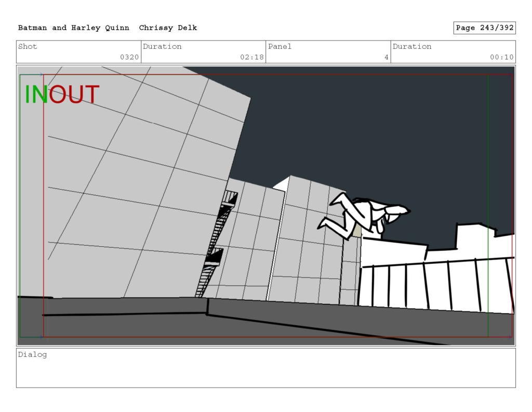The width and height of the screenshot is (532, 412).
Task: Click shot number '0320'
Action: pyautogui.click(x=129, y=57)
